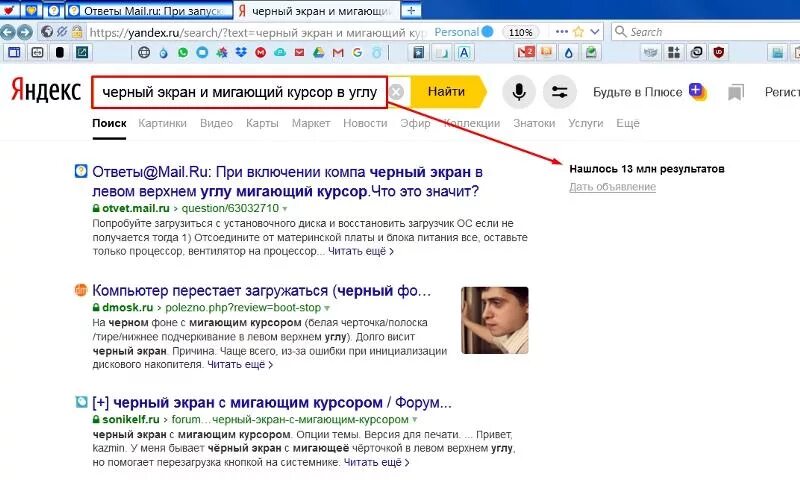Open the page actions three-dots menu

coord(562,32)
